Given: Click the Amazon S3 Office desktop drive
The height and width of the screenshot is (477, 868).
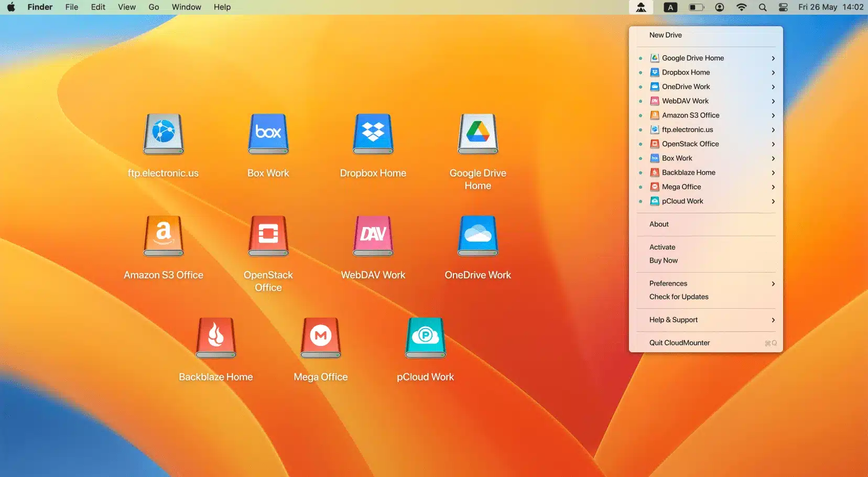Looking at the screenshot, I should [x=164, y=235].
